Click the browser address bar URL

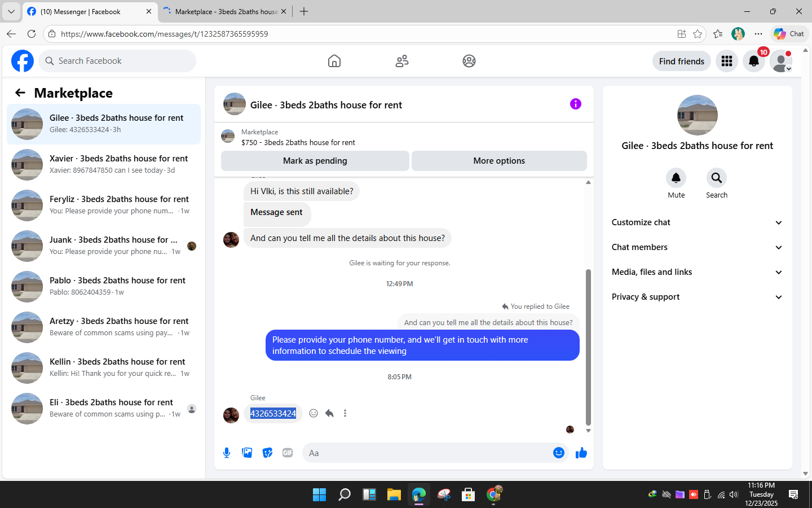[x=165, y=34]
